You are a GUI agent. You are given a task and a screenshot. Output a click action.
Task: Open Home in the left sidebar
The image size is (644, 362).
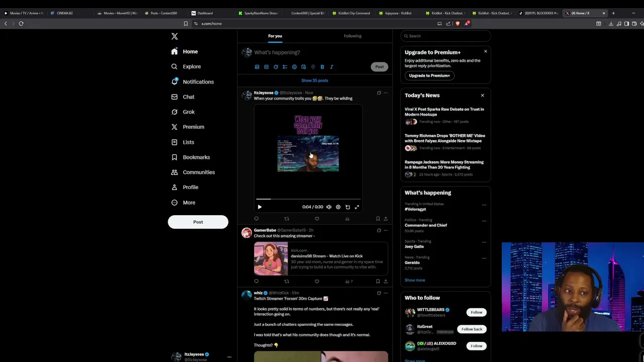click(184, 51)
